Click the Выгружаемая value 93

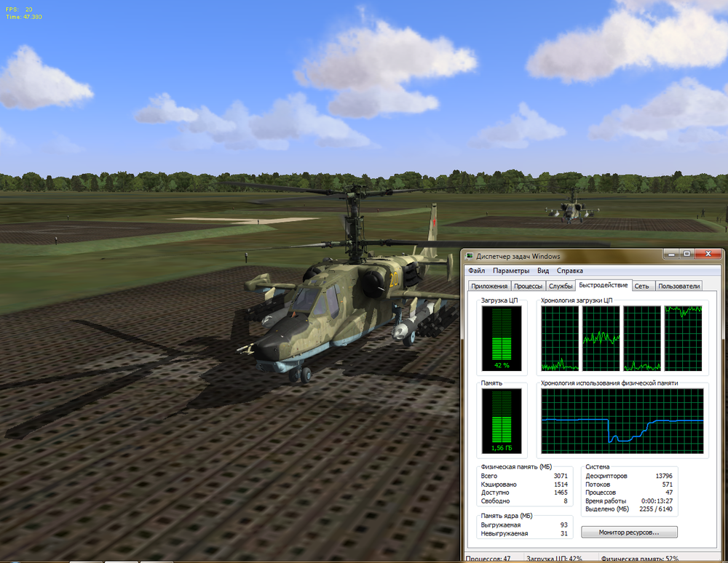(563, 525)
